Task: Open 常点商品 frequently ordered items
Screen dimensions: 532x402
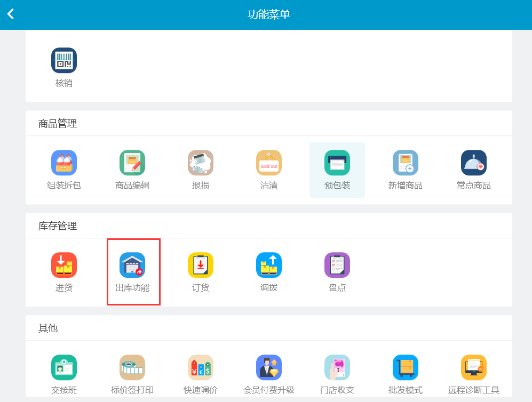Action: [x=474, y=170]
